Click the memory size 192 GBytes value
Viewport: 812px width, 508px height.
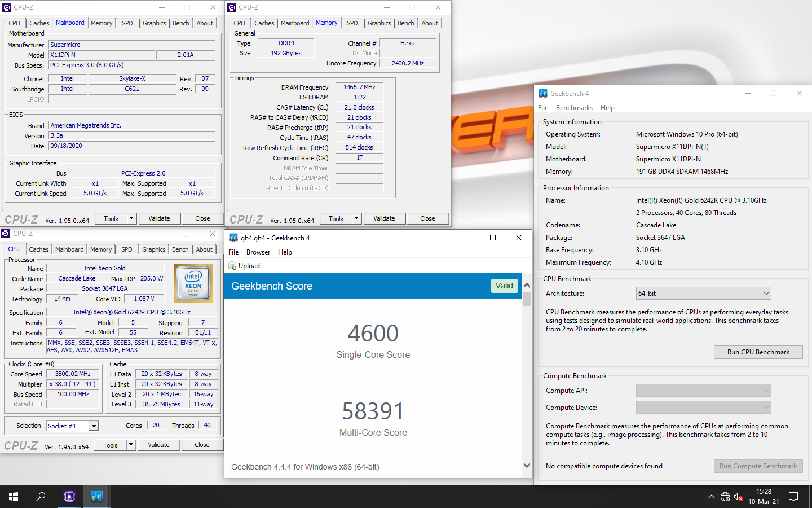coord(286,53)
